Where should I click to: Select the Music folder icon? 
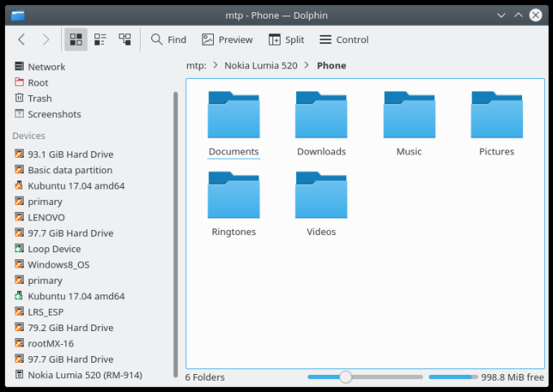coord(409,115)
